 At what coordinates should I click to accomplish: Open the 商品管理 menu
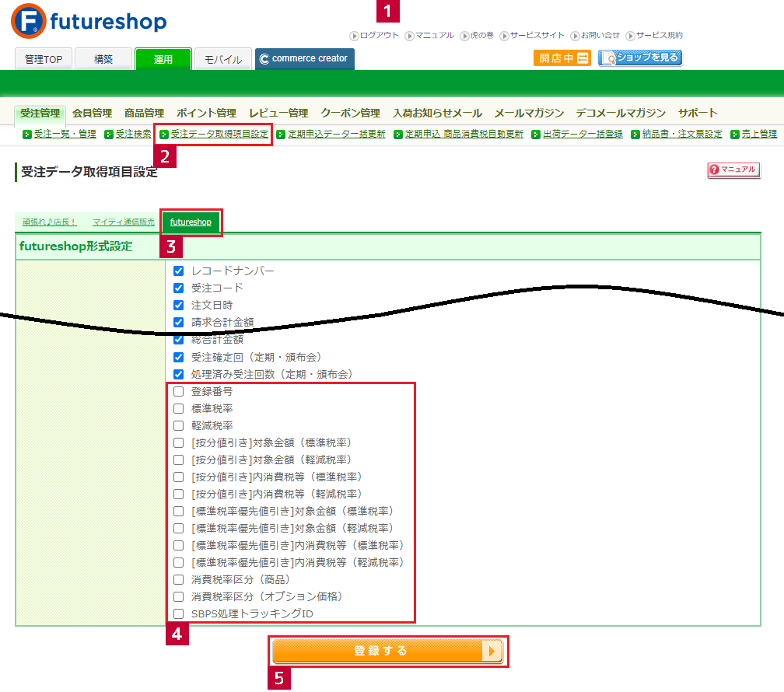[x=145, y=113]
